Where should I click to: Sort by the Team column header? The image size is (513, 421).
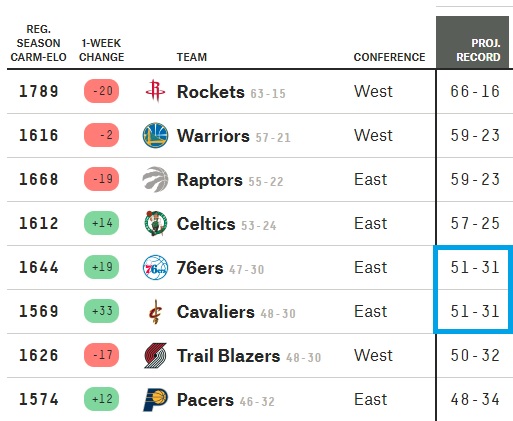[192, 57]
